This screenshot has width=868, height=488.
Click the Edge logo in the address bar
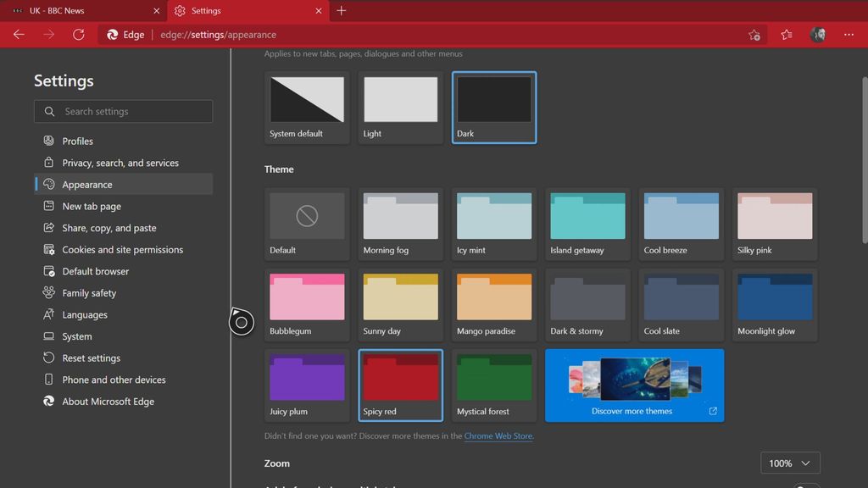click(113, 35)
